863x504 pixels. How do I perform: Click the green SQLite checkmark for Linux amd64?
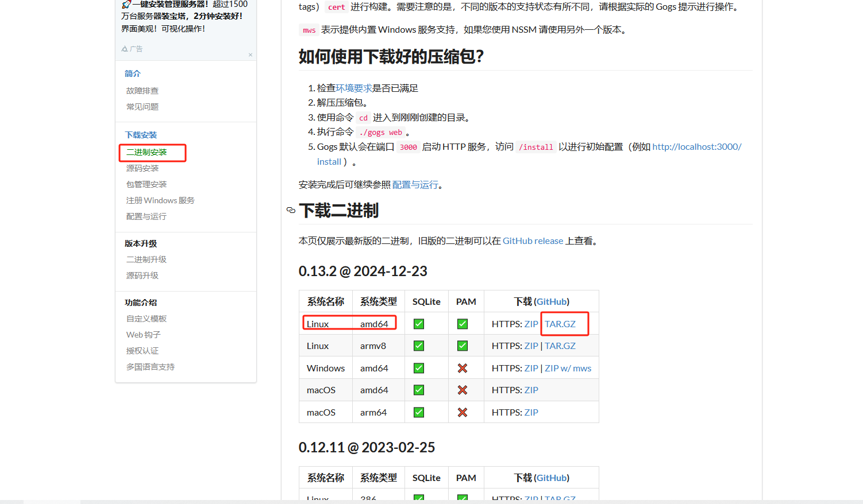pyautogui.click(x=419, y=324)
